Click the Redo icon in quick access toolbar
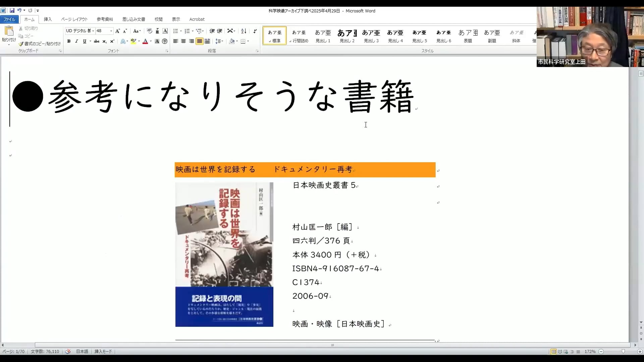The image size is (644, 362). (30, 10)
